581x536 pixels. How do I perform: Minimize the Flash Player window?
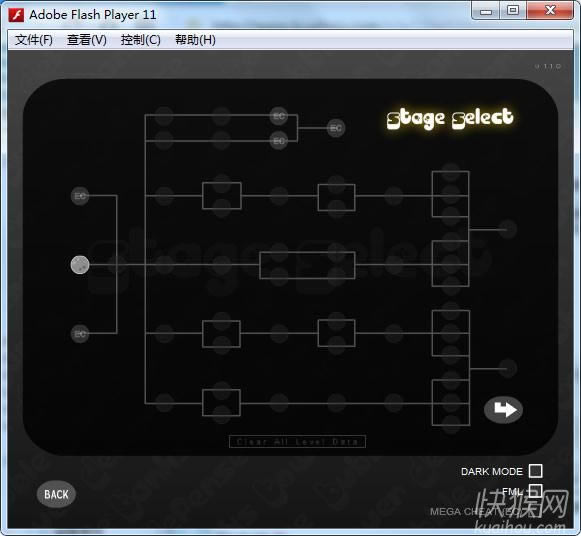point(486,11)
